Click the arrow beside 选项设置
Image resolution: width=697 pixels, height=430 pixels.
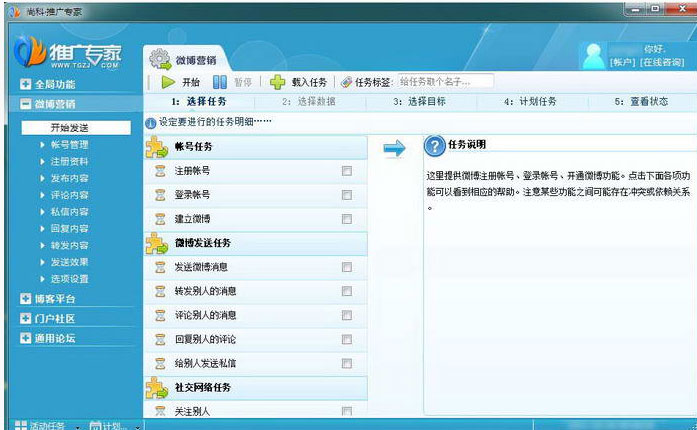[x=42, y=279]
